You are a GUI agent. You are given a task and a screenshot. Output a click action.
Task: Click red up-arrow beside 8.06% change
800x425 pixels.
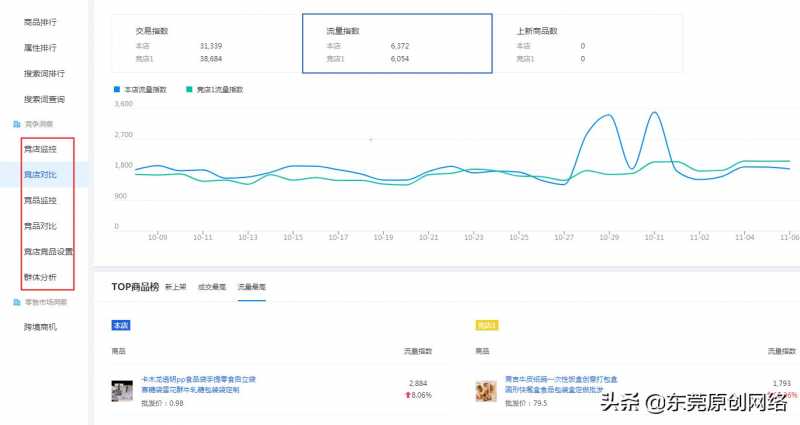(408, 395)
